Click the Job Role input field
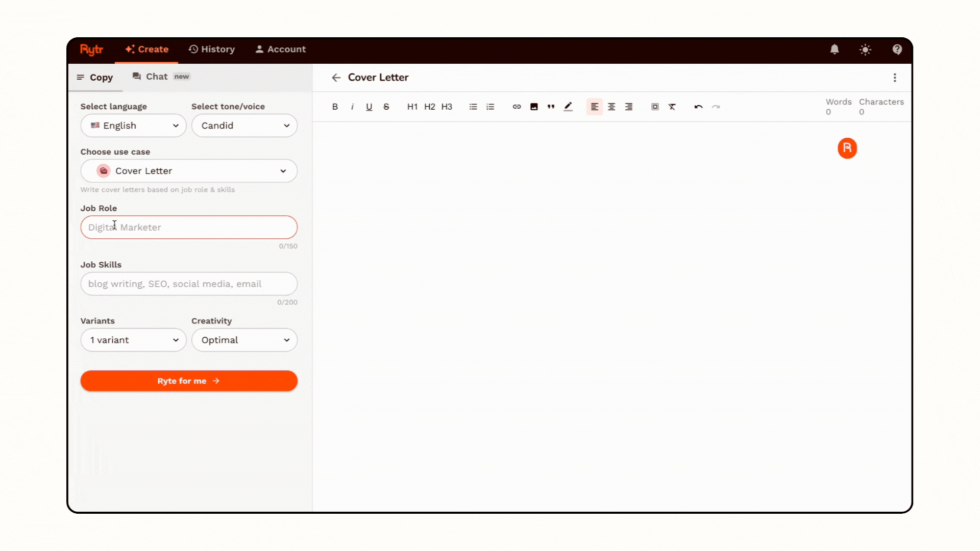The width and height of the screenshot is (980, 551). tap(189, 227)
